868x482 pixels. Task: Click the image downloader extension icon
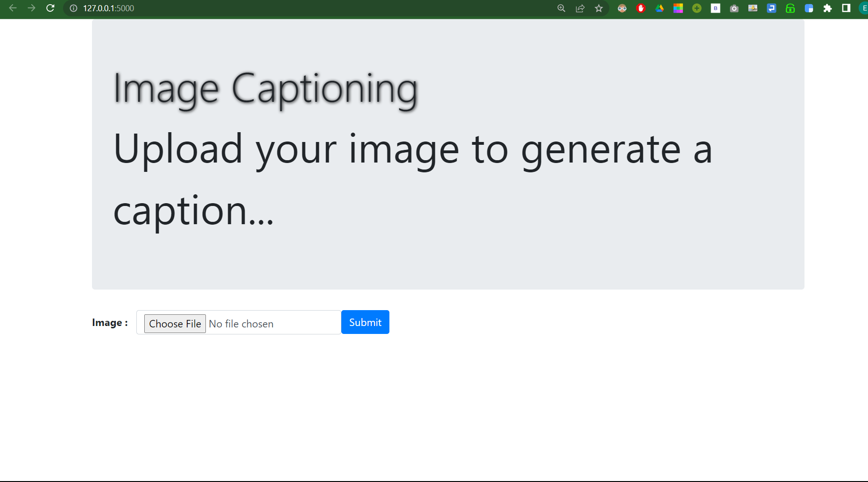753,8
